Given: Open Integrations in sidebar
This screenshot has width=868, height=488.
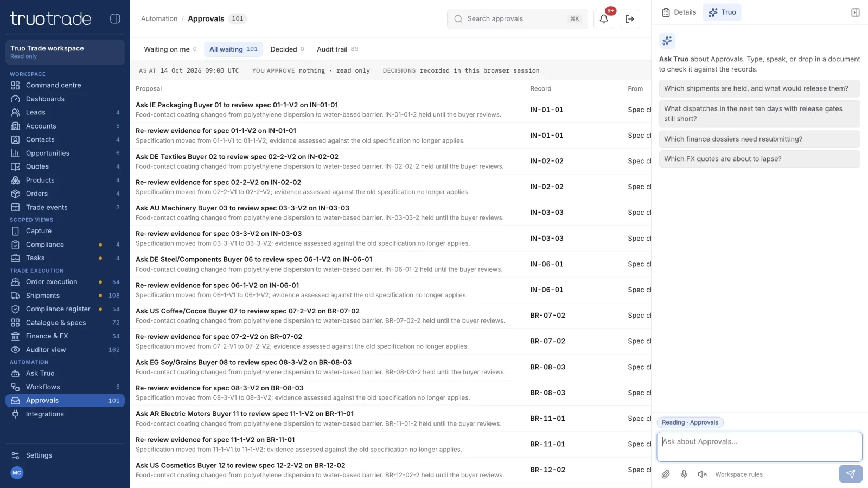Looking at the screenshot, I should [65, 414].
